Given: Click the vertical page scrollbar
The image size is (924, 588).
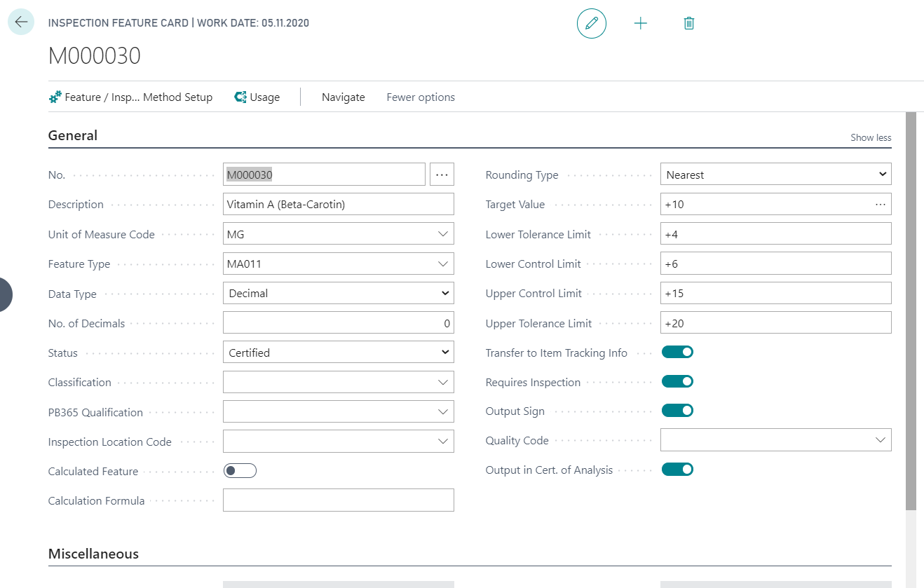Looking at the screenshot, I should pyautogui.click(x=911, y=310).
